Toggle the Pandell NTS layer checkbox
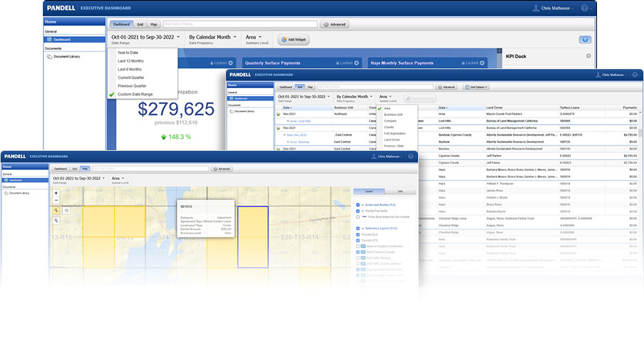The image size is (644, 337). [358, 240]
